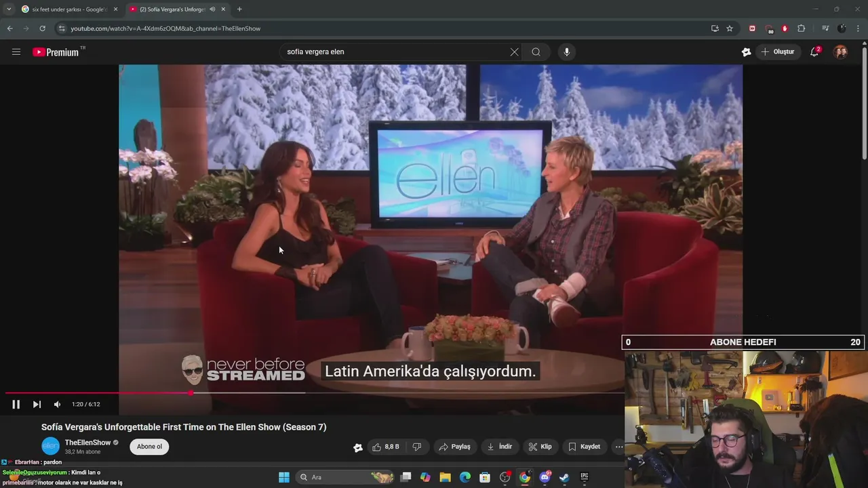The height and width of the screenshot is (488, 868).
Task: Open OBS Studio from taskbar
Action: (x=505, y=477)
